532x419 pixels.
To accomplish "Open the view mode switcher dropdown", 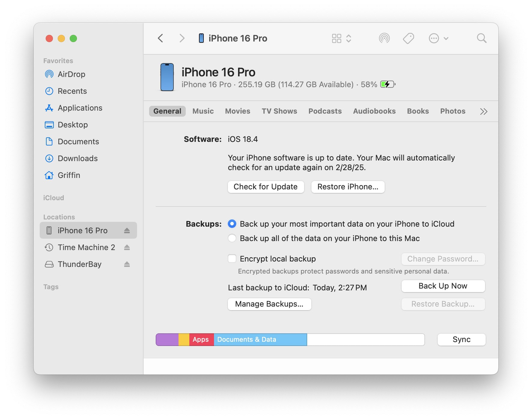I will [341, 38].
